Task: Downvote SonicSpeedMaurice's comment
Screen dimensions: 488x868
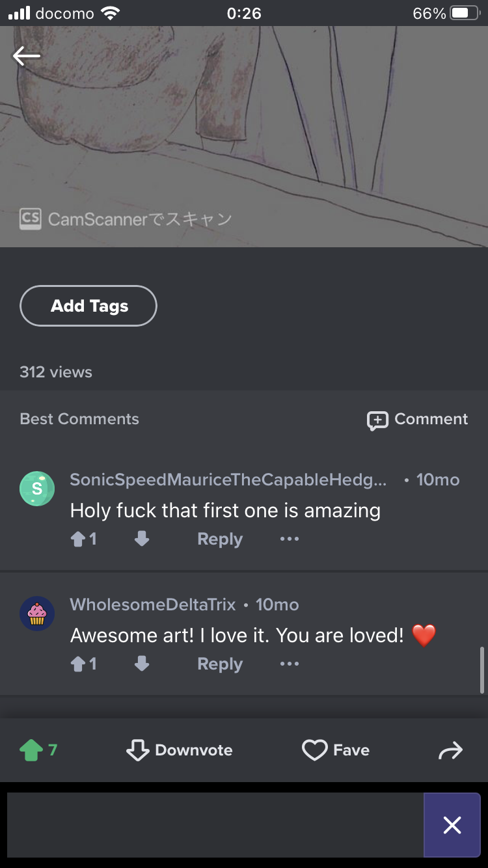Action: pyautogui.click(x=142, y=539)
